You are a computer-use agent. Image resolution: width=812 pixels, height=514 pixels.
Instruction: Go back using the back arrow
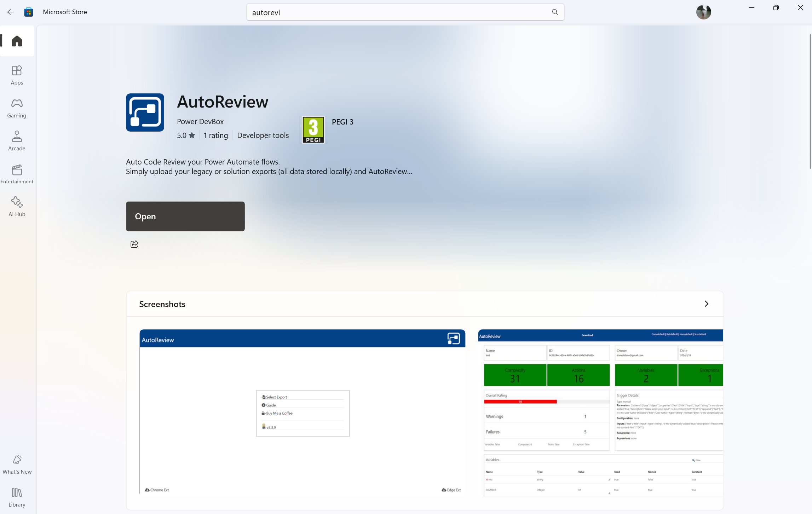[11, 12]
